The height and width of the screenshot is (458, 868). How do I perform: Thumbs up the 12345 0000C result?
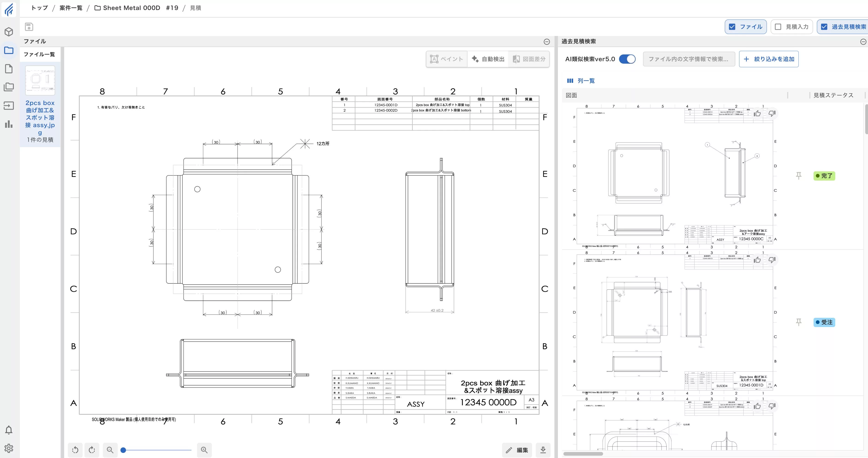757,113
